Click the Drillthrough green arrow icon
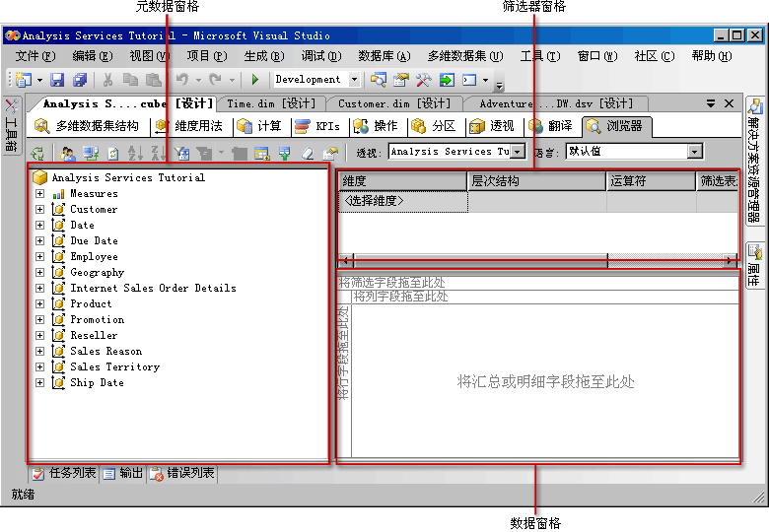 [285, 154]
